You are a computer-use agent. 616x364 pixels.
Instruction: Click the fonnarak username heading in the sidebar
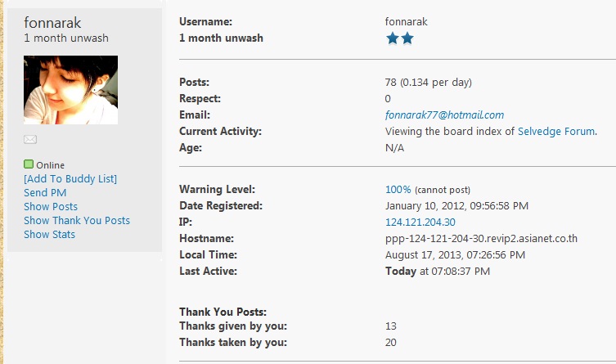[x=53, y=24]
